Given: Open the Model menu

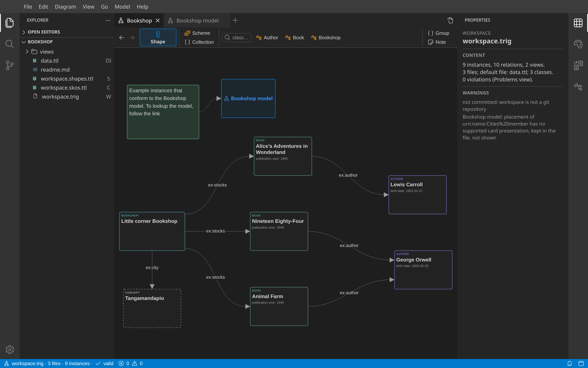Looking at the screenshot, I should (x=122, y=7).
